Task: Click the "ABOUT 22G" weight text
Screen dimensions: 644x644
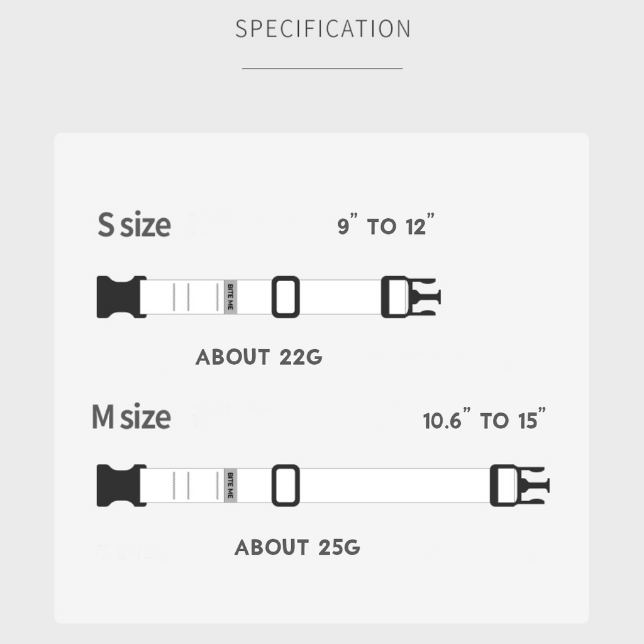Action: pyautogui.click(x=259, y=357)
